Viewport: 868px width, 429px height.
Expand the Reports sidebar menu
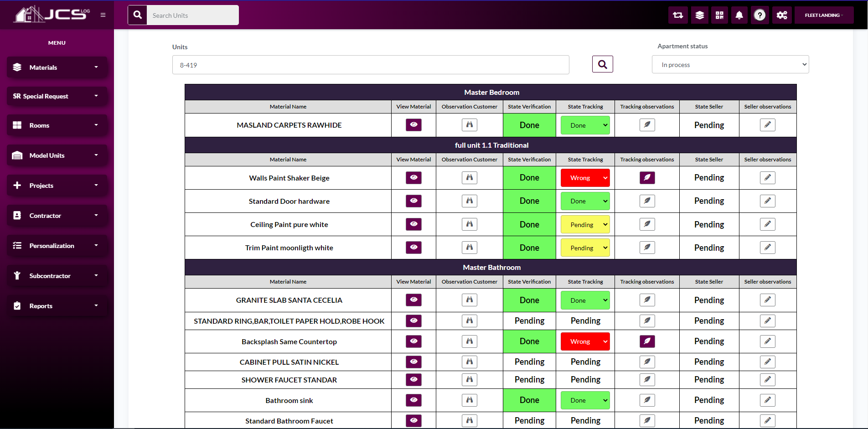pyautogui.click(x=57, y=306)
